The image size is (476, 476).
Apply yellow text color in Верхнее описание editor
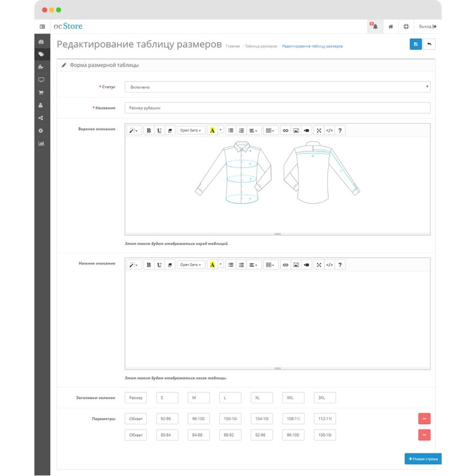[212, 131]
